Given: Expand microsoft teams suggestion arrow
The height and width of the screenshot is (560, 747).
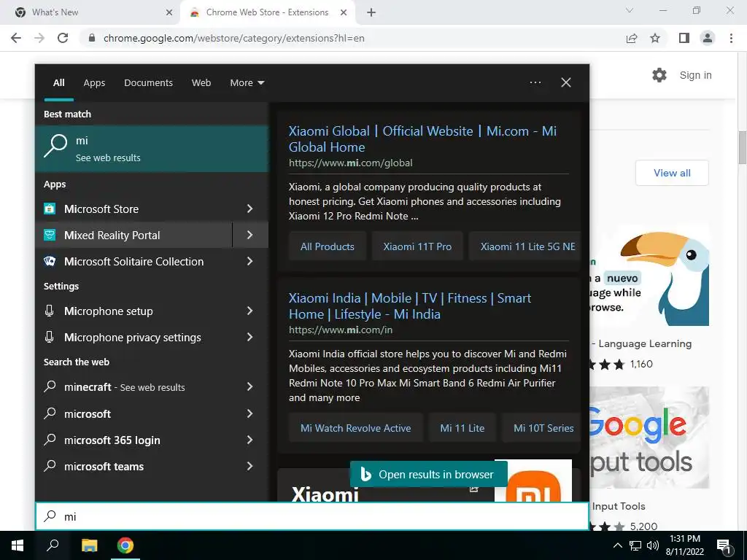Looking at the screenshot, I should point(250,466).
